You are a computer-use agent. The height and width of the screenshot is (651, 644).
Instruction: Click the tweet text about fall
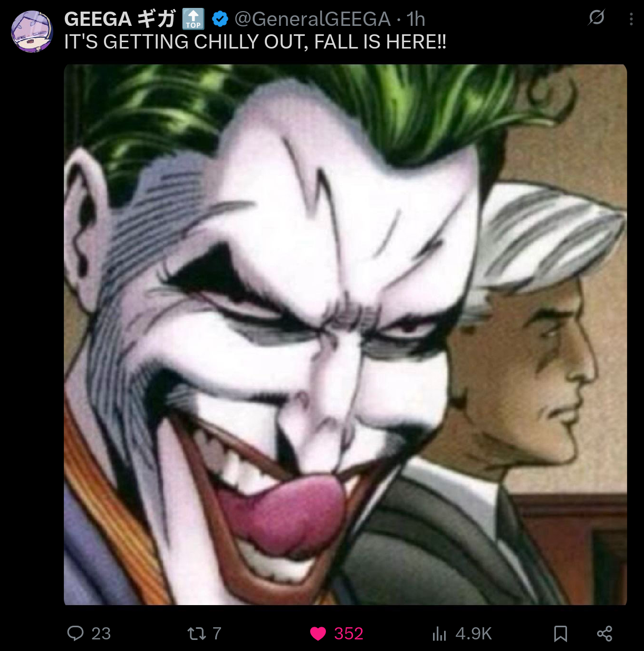[x=255, y=42]
